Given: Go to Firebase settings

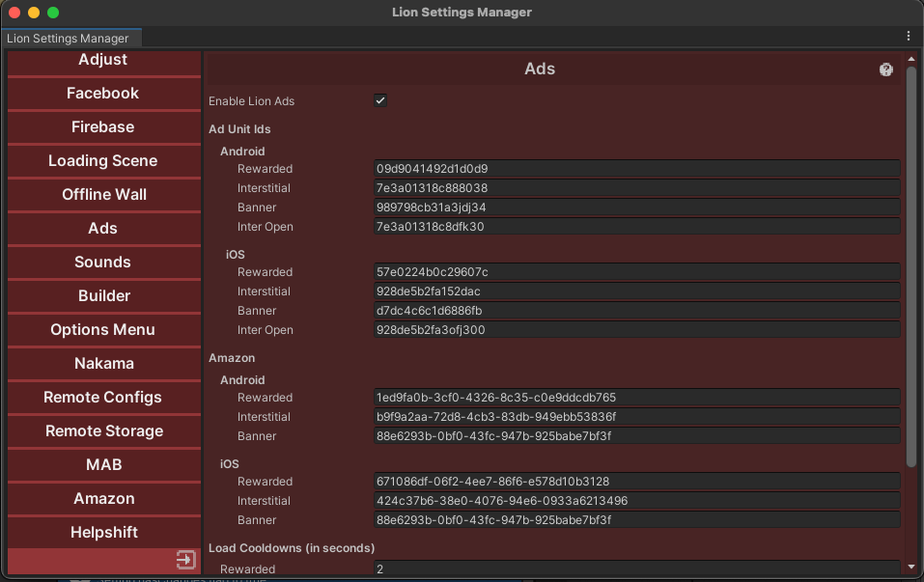Looking at the screenshot, I should click(103, 127).
